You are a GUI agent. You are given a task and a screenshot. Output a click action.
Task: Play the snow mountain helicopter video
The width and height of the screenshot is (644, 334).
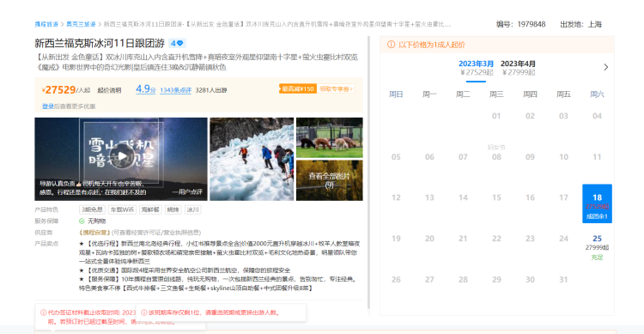pos(122,156)
